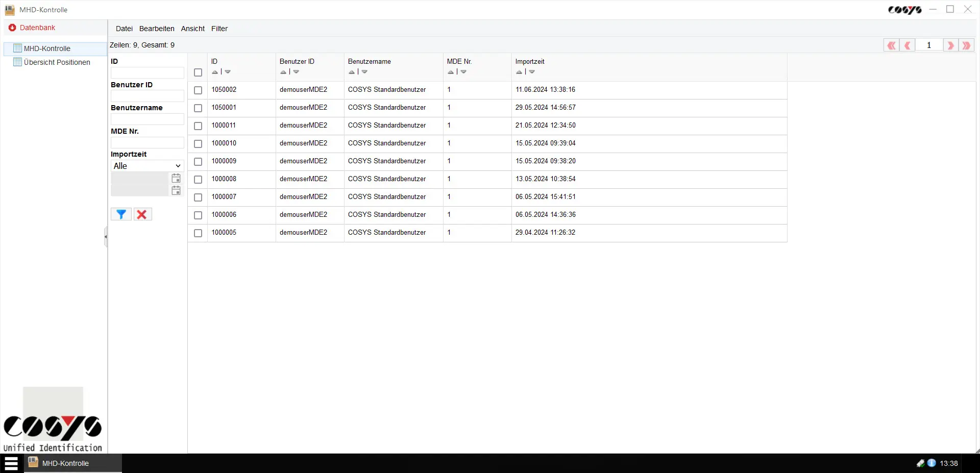Check the row with ID 1000009

[198, 162]
